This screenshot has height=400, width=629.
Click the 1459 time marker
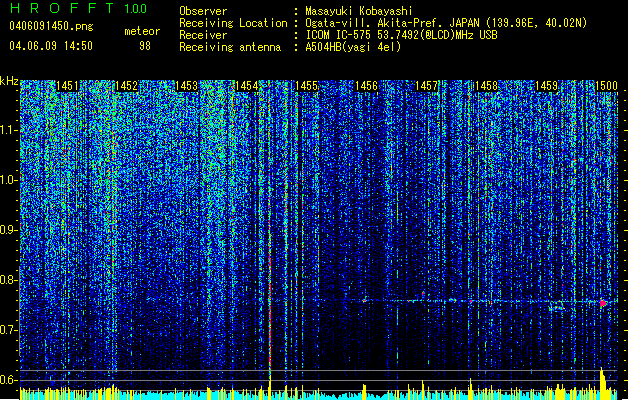(546, 86)
